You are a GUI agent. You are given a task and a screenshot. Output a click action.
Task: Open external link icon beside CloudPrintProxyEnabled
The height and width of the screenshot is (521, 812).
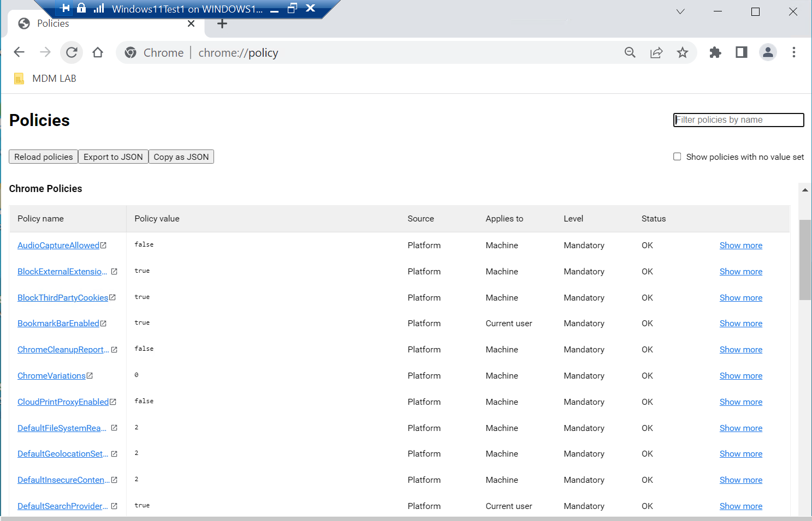point(113,402)
